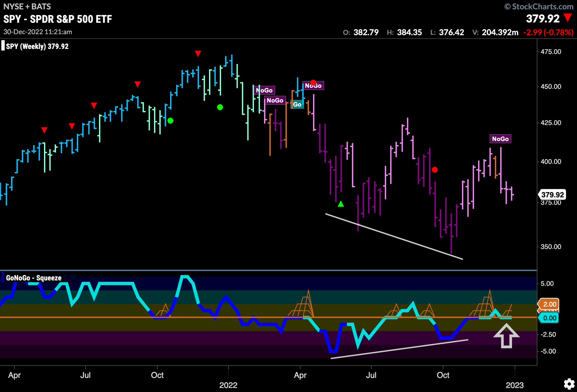The height and width of the screenshot is (392, 577).
Task: Click the large 379.92 price at top right
Action: point(543,18)
